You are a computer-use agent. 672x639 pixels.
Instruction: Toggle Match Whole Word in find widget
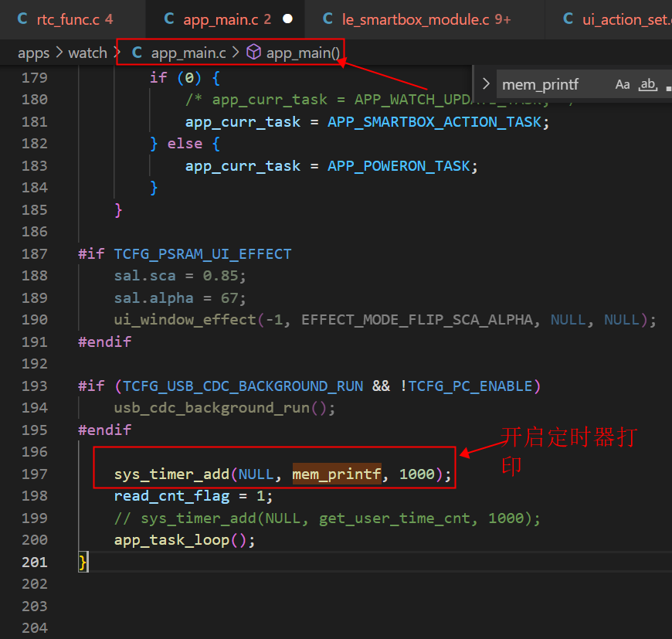pyautogui.click(x=647, y=84)
